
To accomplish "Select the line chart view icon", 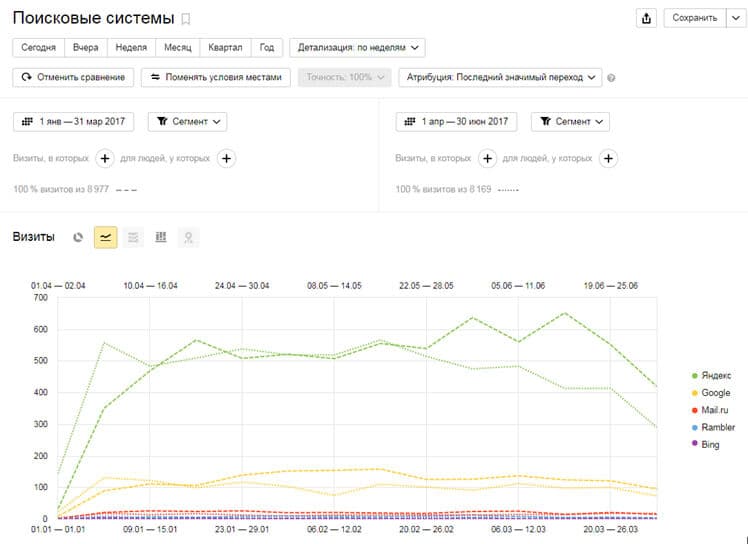I will pyautogui.click(x=105, y=237).
